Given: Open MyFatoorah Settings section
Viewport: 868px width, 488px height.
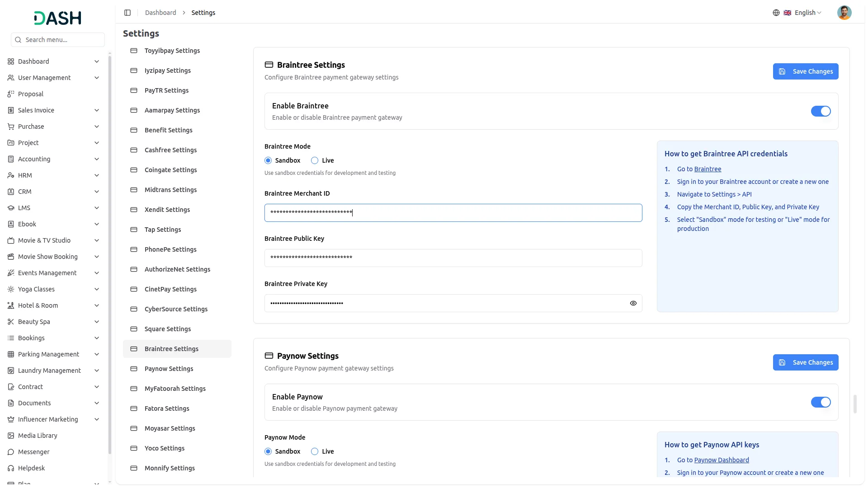Looking at the screenshot, I should pos(177,389).
